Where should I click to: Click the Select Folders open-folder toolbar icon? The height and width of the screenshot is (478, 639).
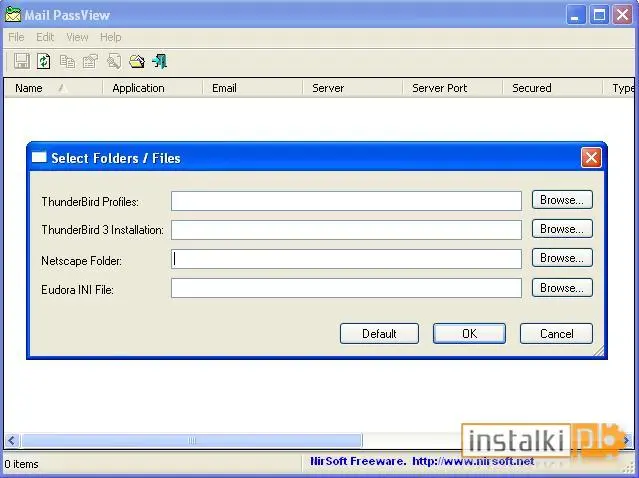[137, 62]
